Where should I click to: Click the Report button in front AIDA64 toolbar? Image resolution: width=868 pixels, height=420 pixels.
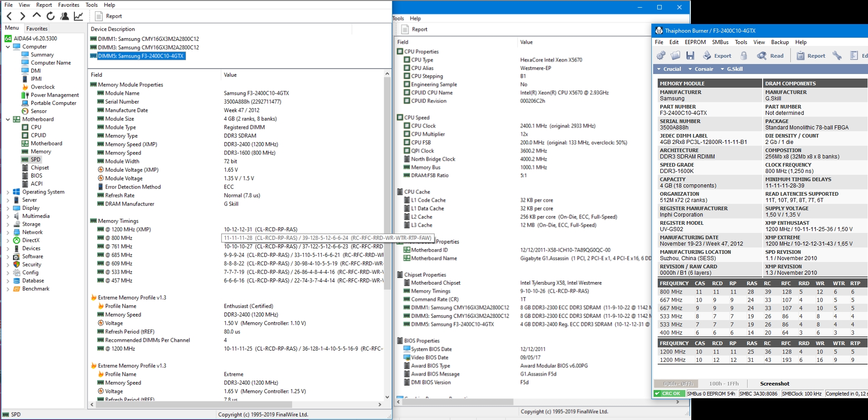point(109,16)
